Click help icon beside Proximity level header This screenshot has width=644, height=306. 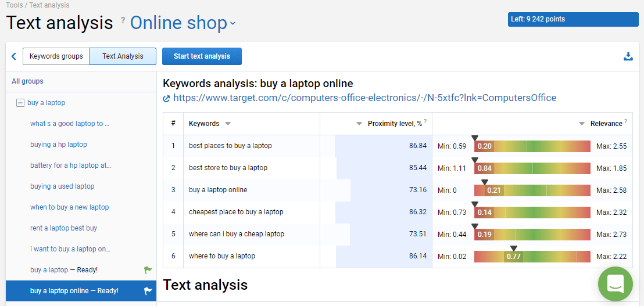click(425, 121)
